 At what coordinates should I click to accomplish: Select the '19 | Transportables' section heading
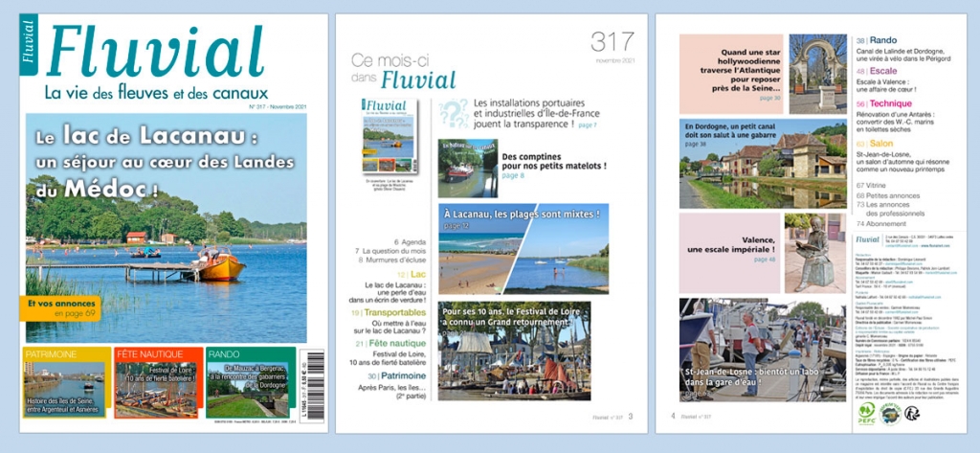389,311
